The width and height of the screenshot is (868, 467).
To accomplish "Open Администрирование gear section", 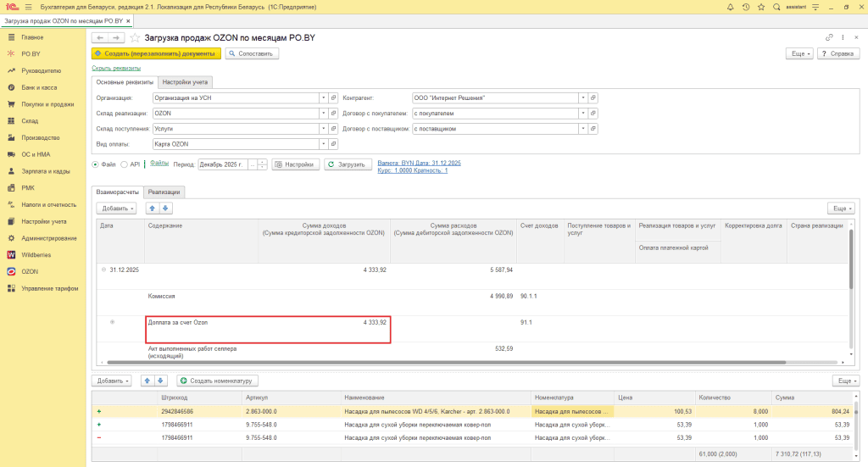I will pos(48,238).
